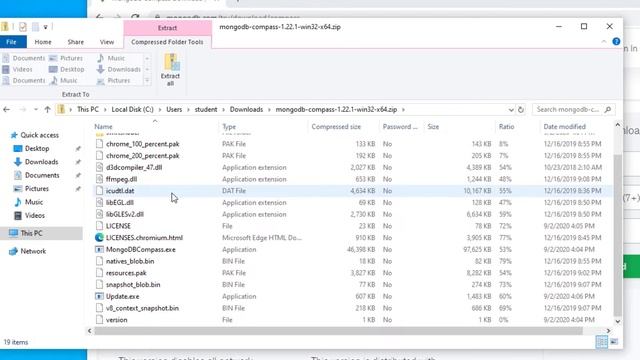Click the chrome_100_percent.pak file icon
The width and height of the screenshot is (640, 360).
pos(99,144)
